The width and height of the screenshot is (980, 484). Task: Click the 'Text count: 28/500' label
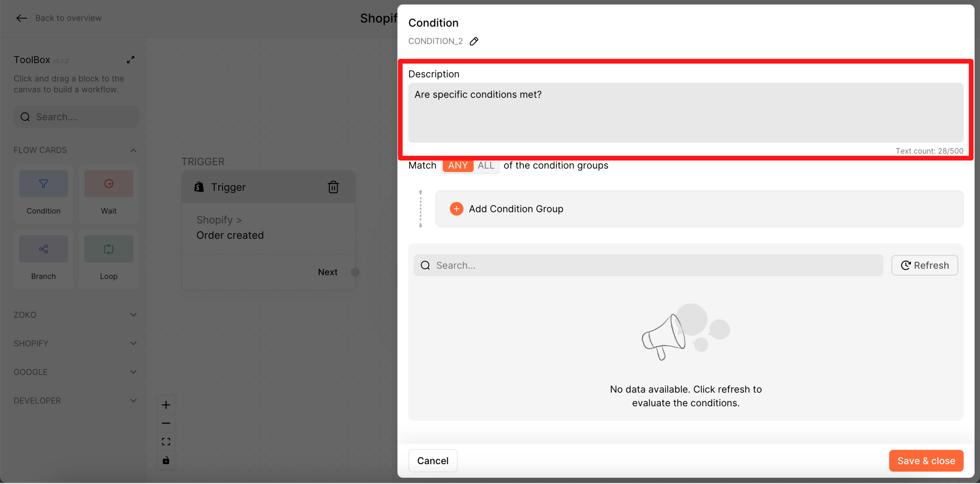point(929,151)
